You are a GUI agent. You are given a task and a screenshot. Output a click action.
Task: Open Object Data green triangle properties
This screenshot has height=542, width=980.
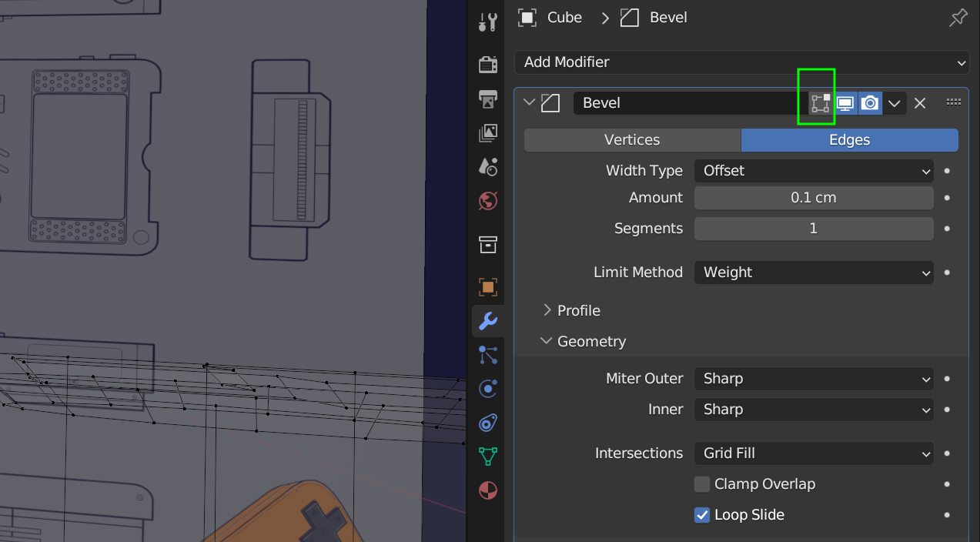coord(487,457)
